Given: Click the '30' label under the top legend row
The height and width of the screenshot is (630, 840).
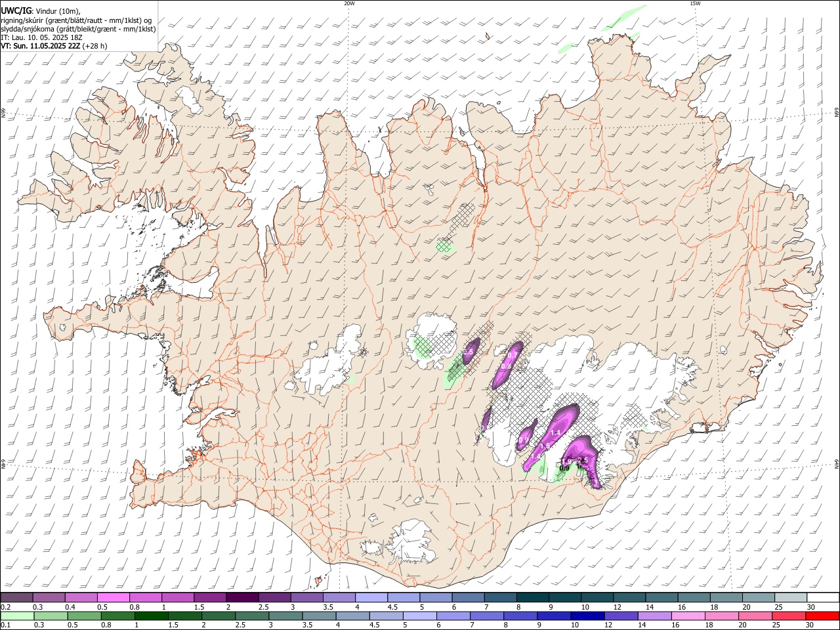Looking at the screenshot, I should pos(811,607).
